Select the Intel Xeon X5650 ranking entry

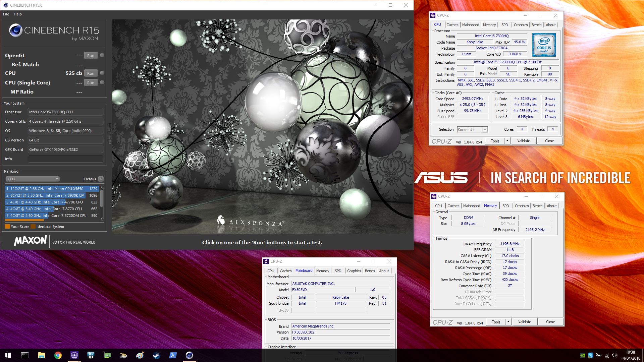point(52,189)
